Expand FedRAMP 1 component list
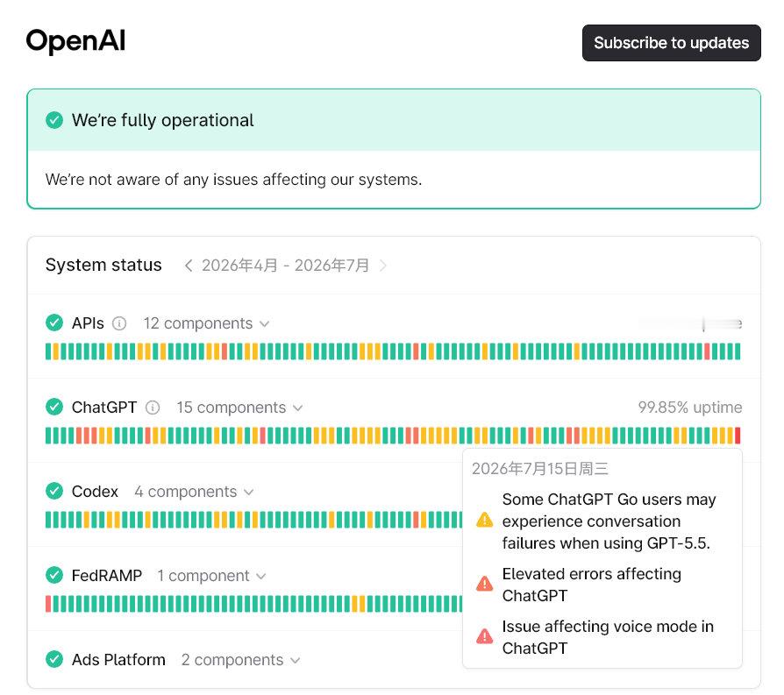 [x=211, y=576]
